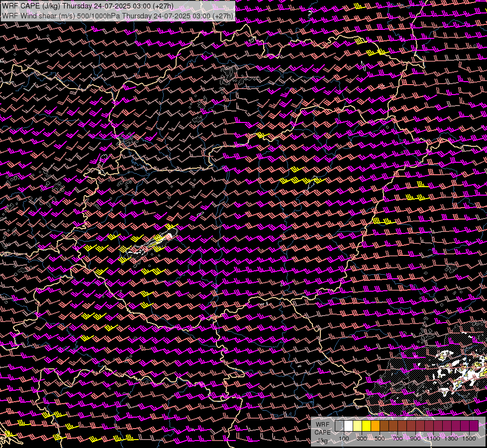
Task: Click the CAPE label inside the legend box
Action: [322, 433]
